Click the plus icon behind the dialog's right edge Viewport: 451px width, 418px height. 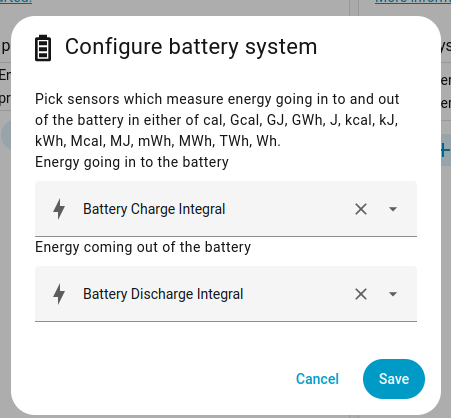(445, 150)
